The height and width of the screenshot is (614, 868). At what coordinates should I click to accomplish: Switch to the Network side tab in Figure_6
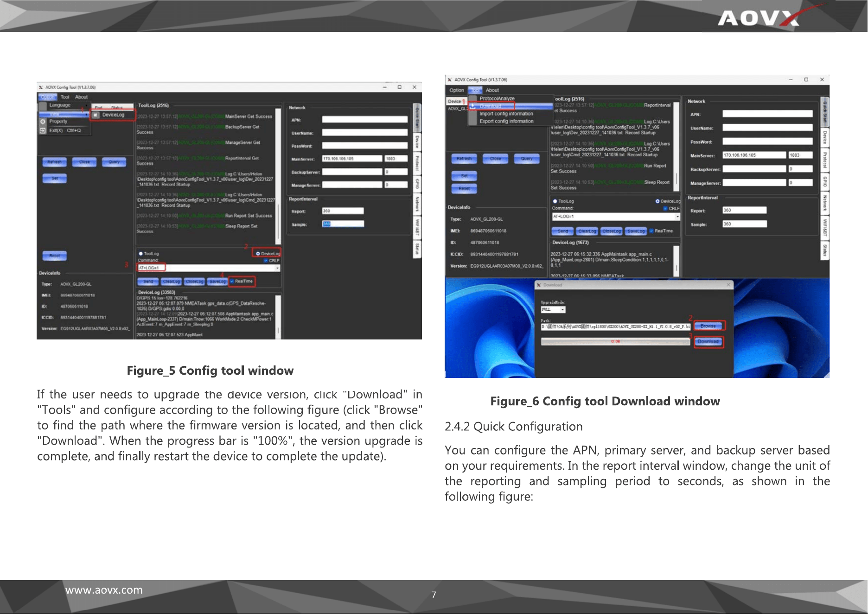[x=825, y=203]
